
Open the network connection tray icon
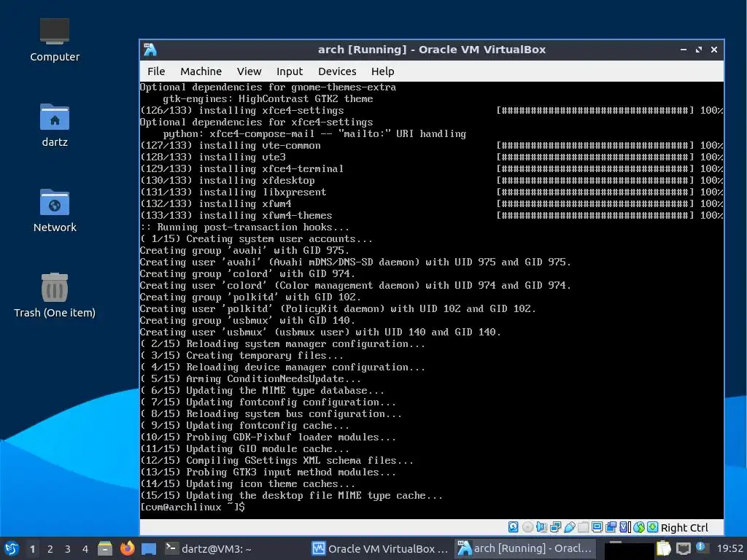click(683, 548)
